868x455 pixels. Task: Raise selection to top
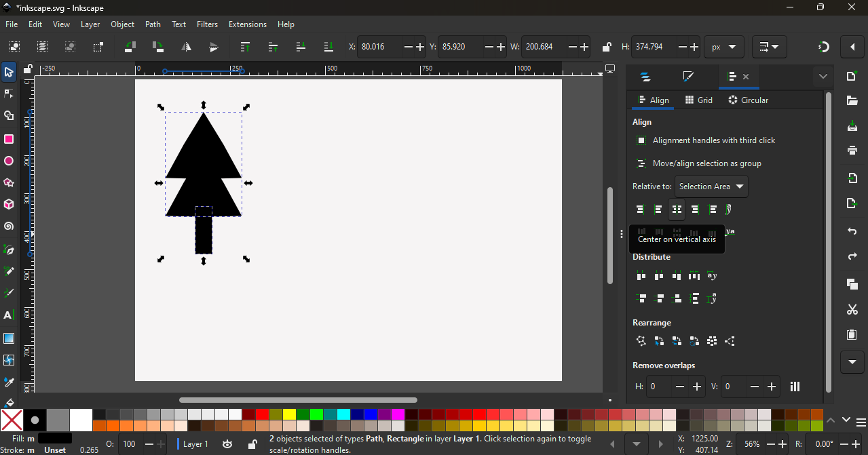tap(246, 47)
